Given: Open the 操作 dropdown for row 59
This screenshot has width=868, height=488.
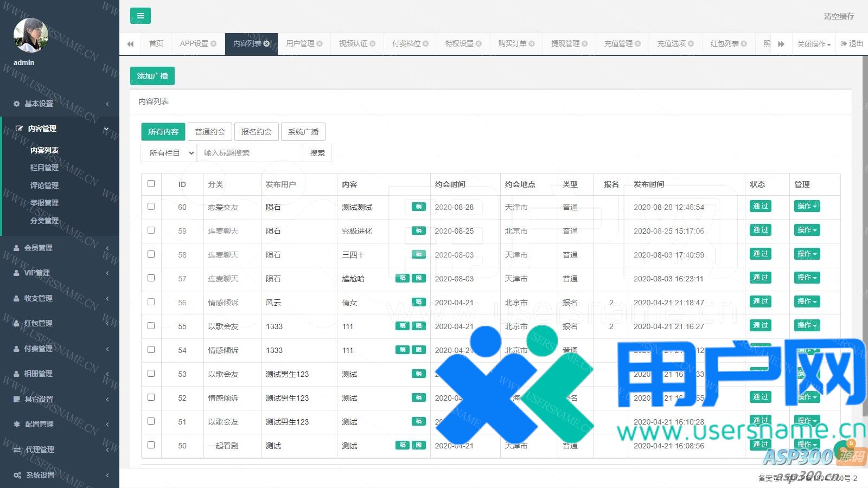Looking at the screenshot, I should (x=807, y=230).
